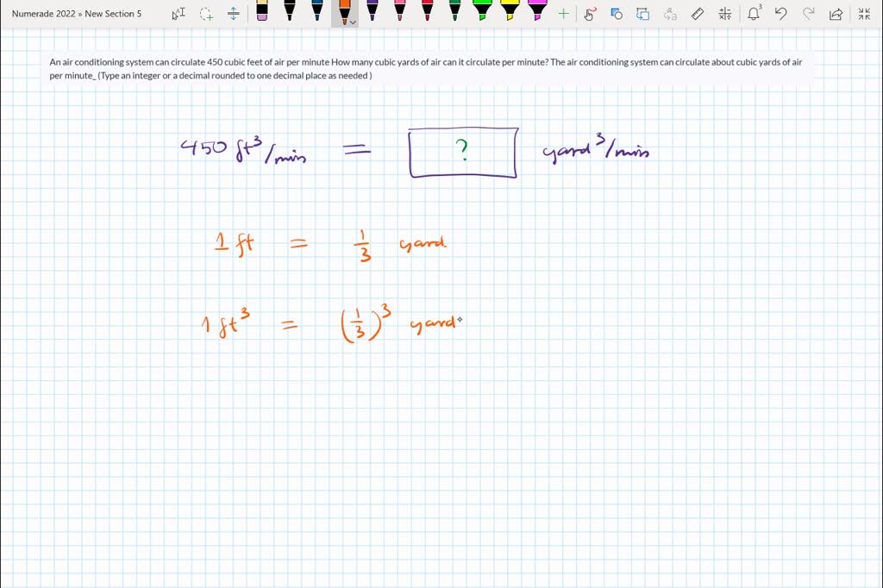This screenshot has width=883, height=588.
Task: Open the share page icon
Action: click(835, 14)
